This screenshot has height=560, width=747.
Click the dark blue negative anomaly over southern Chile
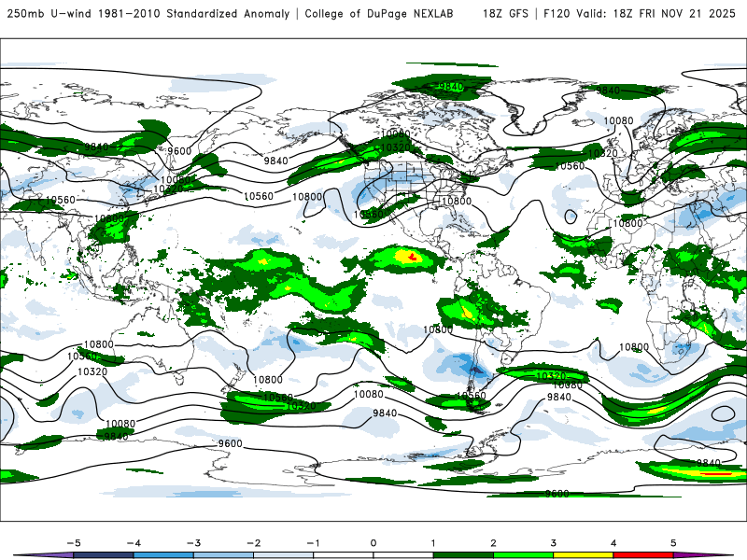[476, 369]
